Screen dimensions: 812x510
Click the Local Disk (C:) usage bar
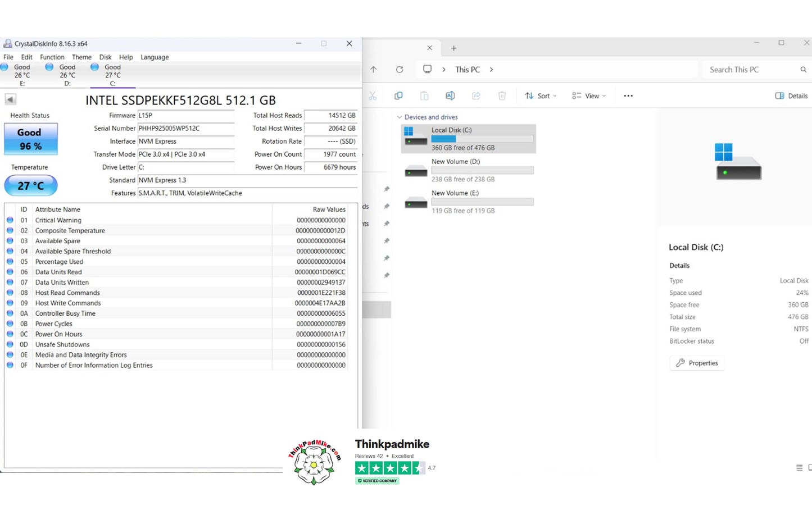[482, 139]
